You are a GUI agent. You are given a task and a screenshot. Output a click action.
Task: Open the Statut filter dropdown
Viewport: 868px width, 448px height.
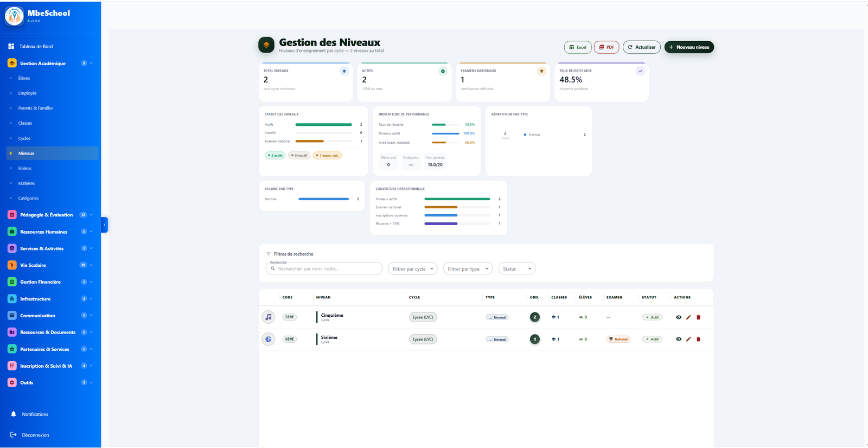point(517,269)
